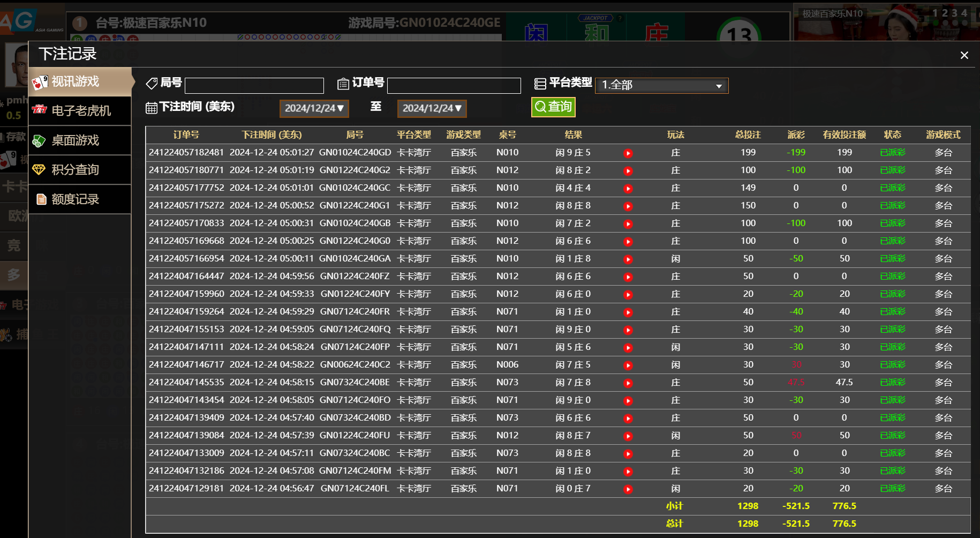The image size is (980, 538).
Task: Open replay for round GN07324C240BE
Action: click(x=628, y=383)
